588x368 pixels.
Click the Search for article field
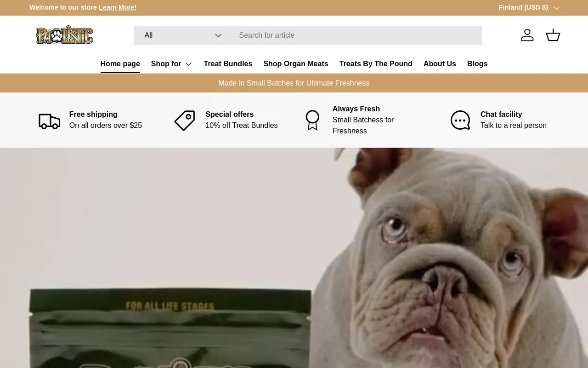click(x=356, y=35)
